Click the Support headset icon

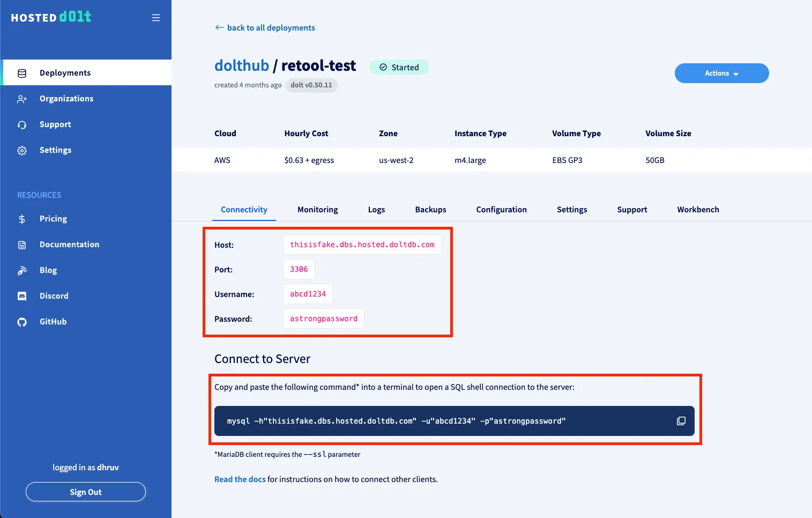tap(22, 124)
